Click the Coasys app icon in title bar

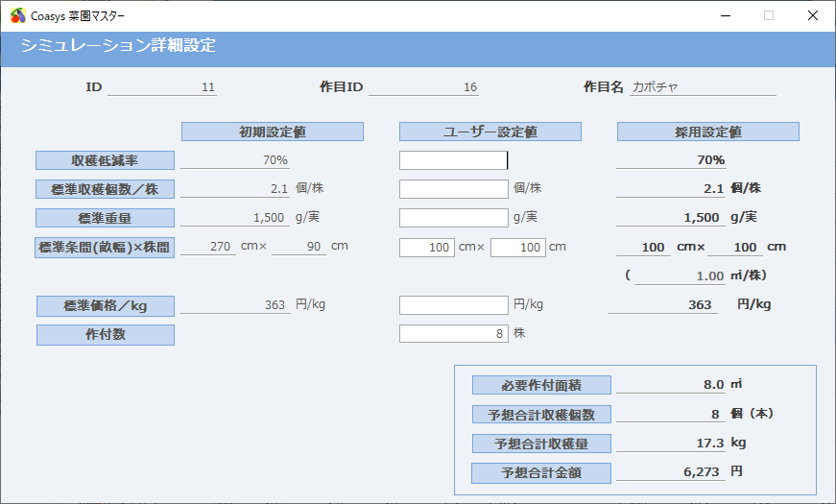coord(17,15)
